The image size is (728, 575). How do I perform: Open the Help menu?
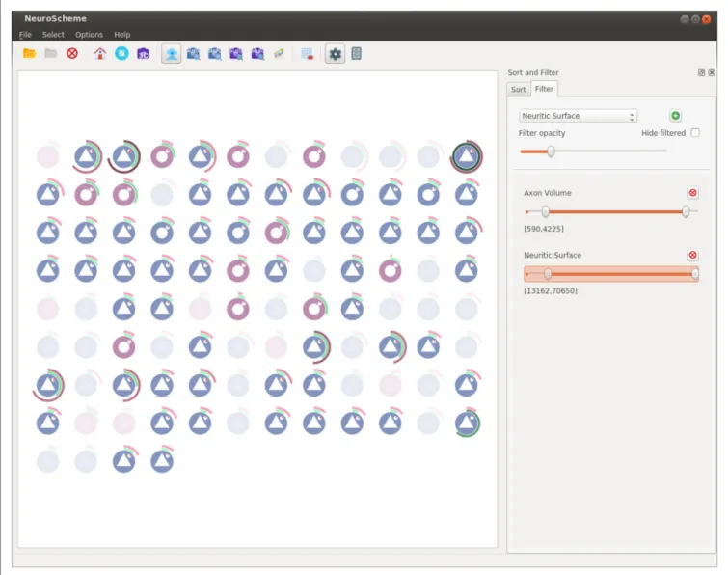point(122,35)
